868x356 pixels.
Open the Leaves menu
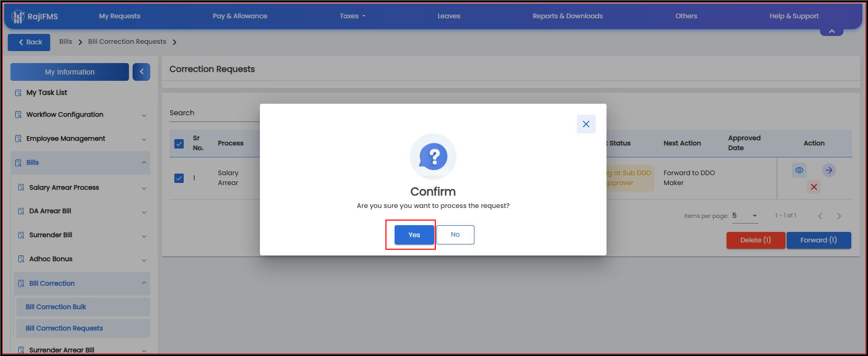pyautogui.click(x=449, y=16)
